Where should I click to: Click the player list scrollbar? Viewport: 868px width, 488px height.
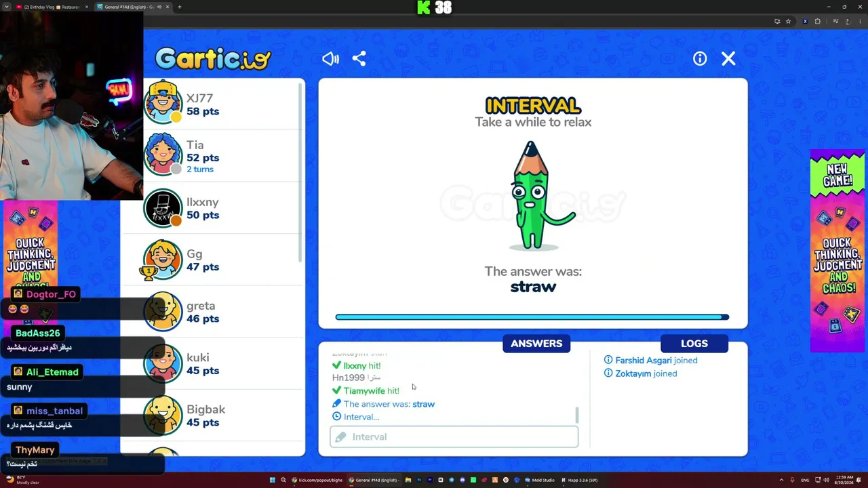[x=300, y=173]
